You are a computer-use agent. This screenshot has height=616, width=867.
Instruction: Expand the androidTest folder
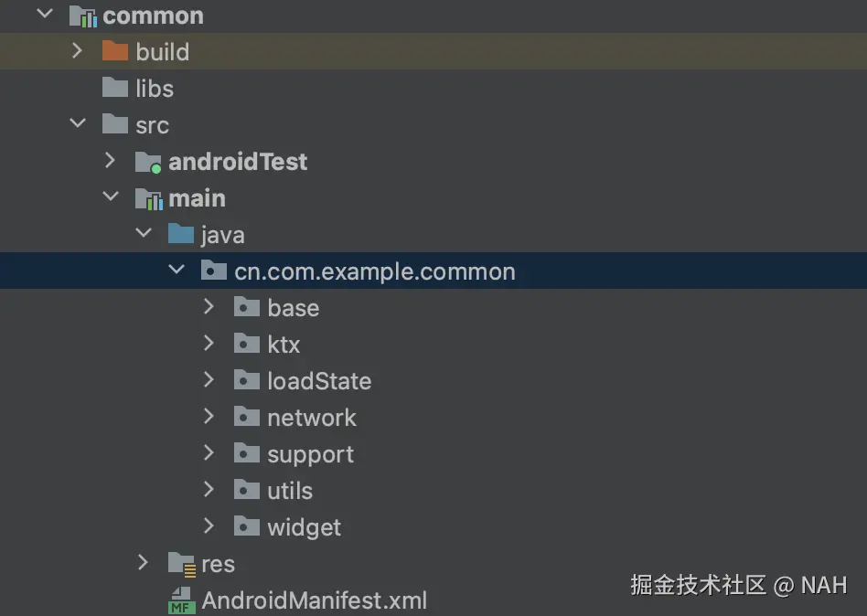[111, 162]
